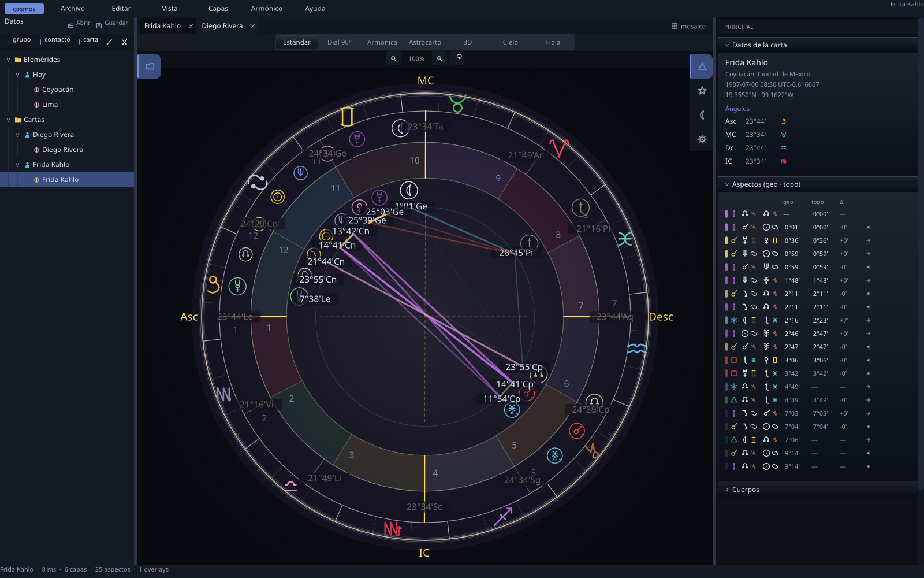Collapse the Frida Kahlo contact node

coord(18,165)
